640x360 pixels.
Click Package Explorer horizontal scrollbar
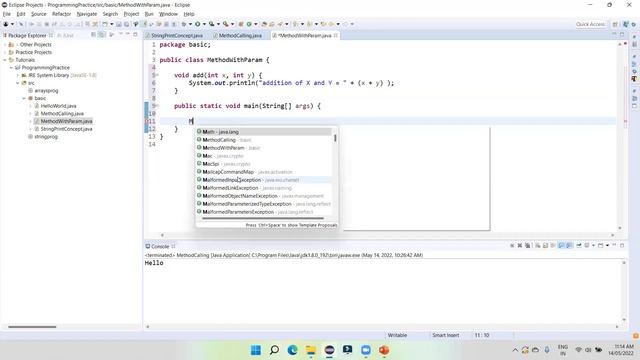pos(32,327)
